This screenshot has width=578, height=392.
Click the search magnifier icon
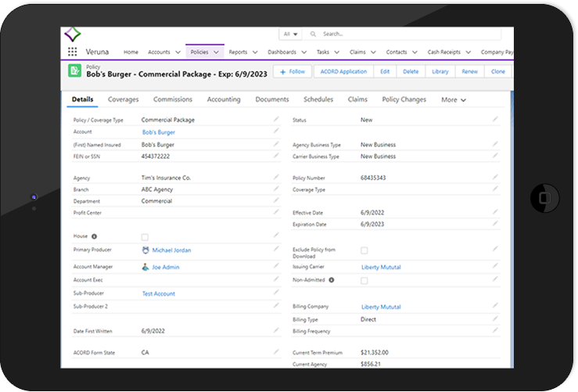tap(313, 34)
